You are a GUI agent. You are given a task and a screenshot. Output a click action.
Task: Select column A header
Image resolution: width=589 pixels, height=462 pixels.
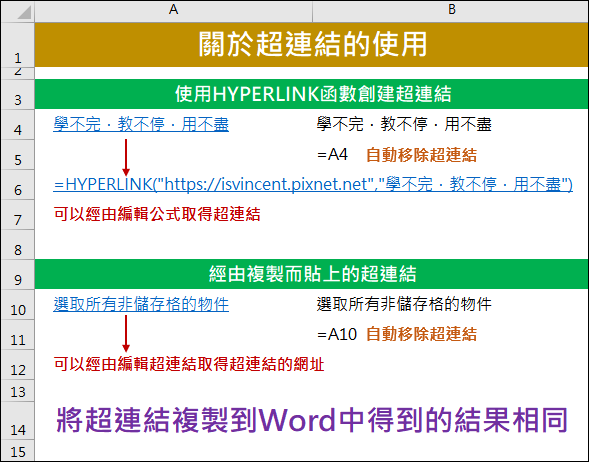tap(173, 10)
